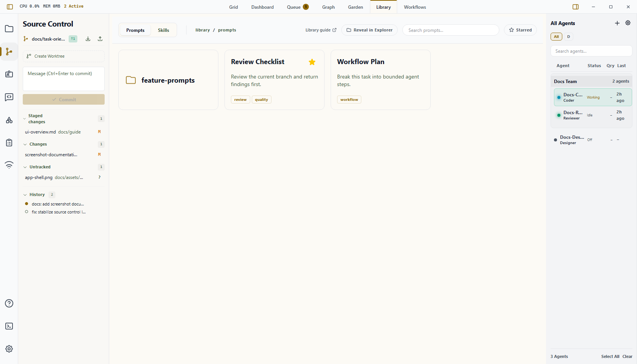Open the Workflows tab
The width and height of the screenshot is (637, 364).
click(415, 7)
